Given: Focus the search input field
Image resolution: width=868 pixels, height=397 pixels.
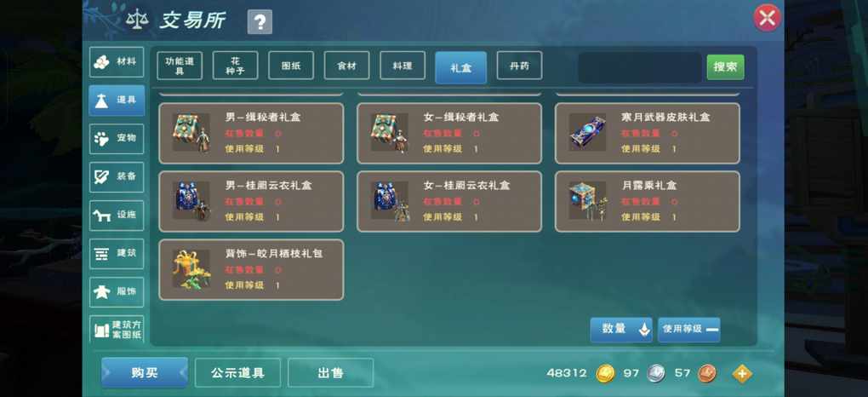Looking at the screenshot, I should [x=641, y=67].
